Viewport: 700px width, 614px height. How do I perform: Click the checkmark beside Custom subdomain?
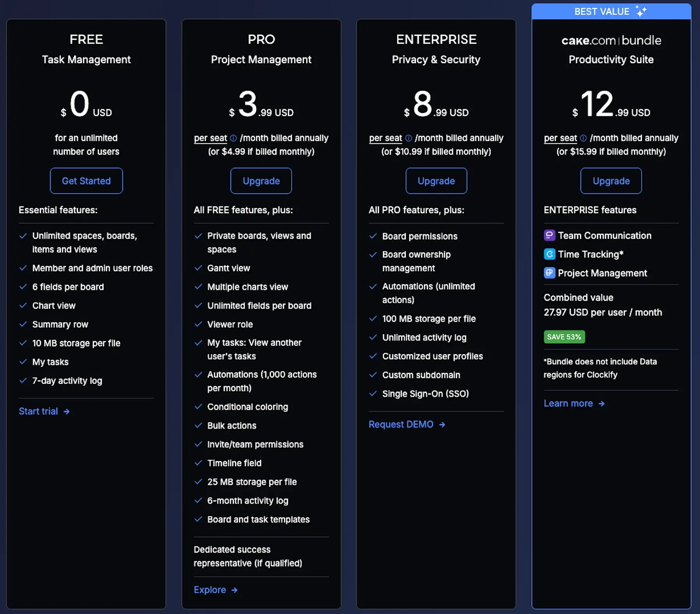(373, 375)
